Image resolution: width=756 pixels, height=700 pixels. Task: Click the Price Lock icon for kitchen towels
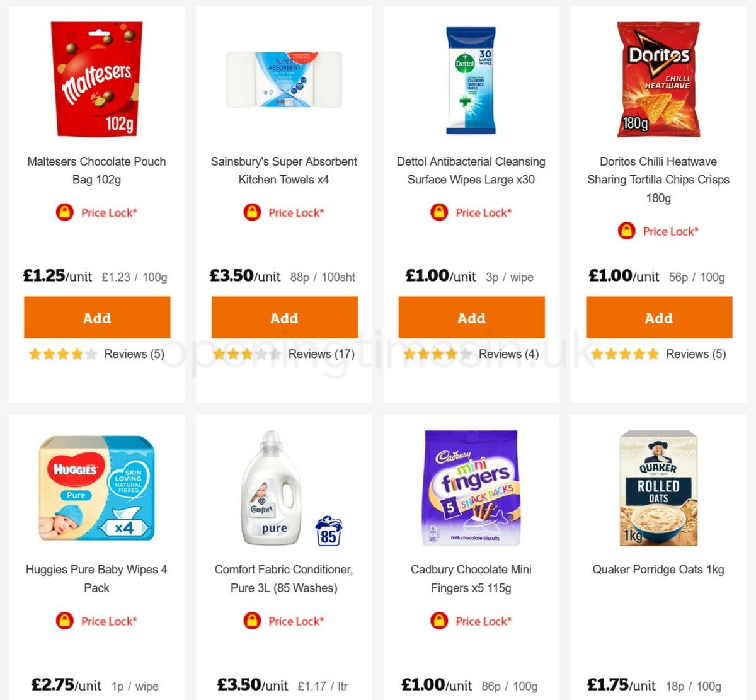tap(251, 212)
